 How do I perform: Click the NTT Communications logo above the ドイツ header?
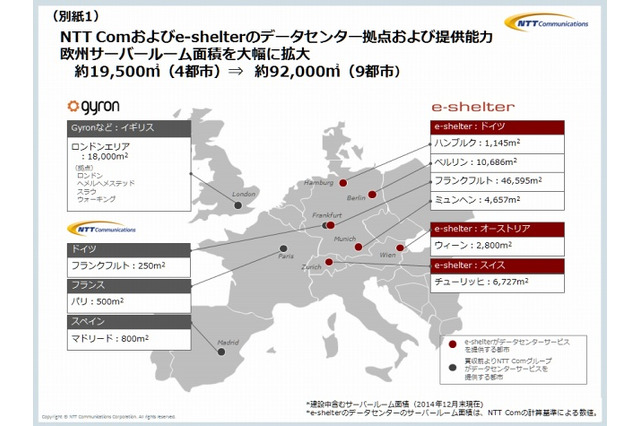click(x=101, y=229)
